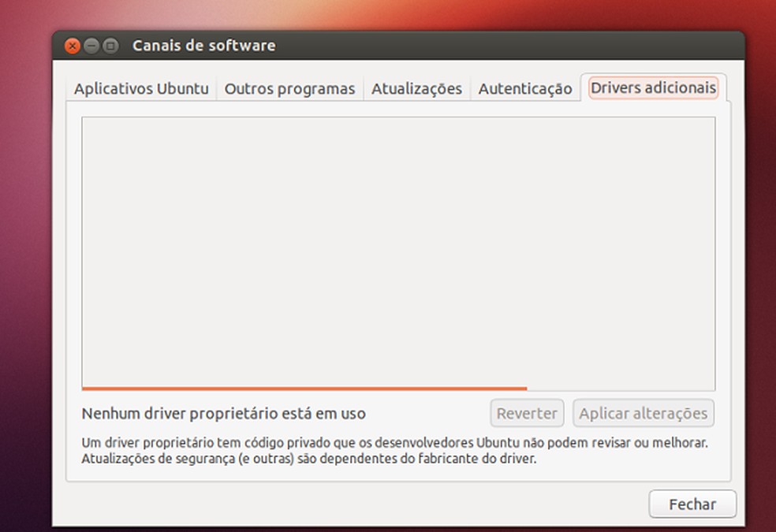Click the Drivers adicionais tab
The image size is (776, 532).
pyautogui.click(x=653, y=88)
